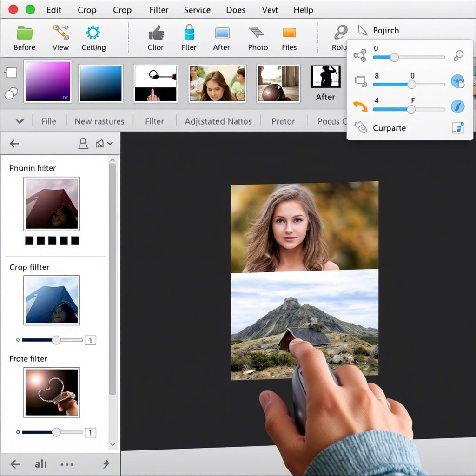Screen dimensions: 476x476
Task: Click the Pojirch label in the toolbar
Action: [x=386, y=30]
